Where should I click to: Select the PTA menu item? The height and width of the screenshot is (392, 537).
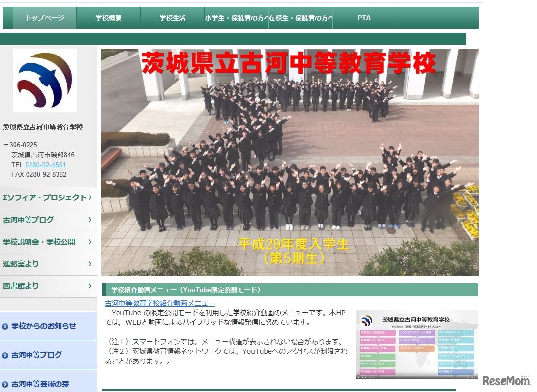tap(364, 17)
